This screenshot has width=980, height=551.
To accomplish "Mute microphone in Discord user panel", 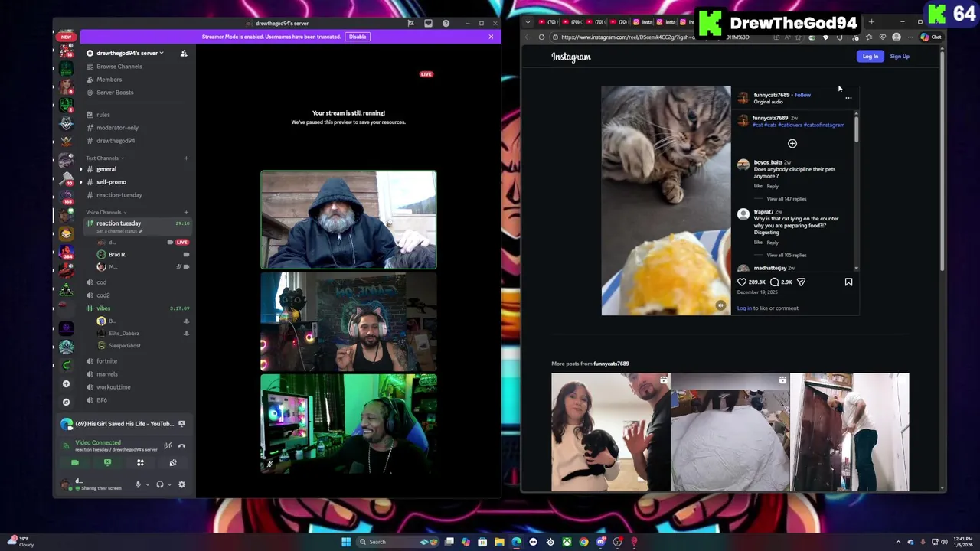I will click(x=138, y=484).
